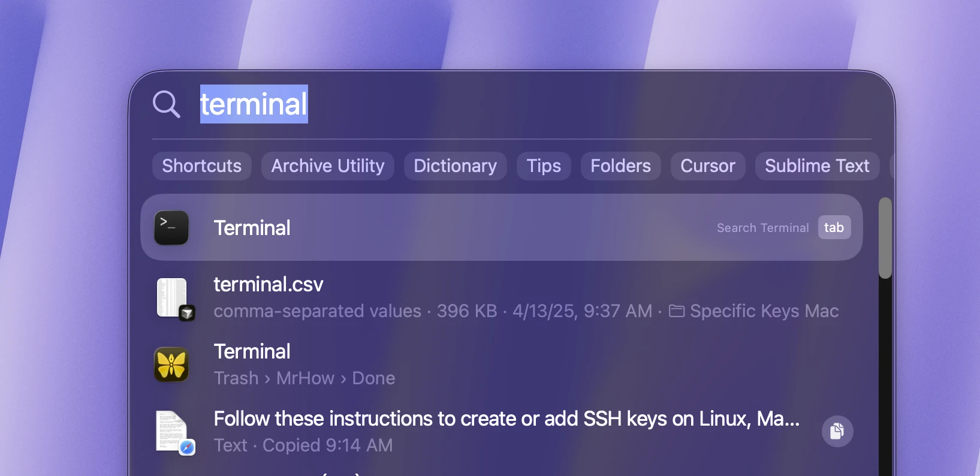980x476 pixels.
Task: Copy the SSH instructions clipboard item
Action: click(837, 432)
